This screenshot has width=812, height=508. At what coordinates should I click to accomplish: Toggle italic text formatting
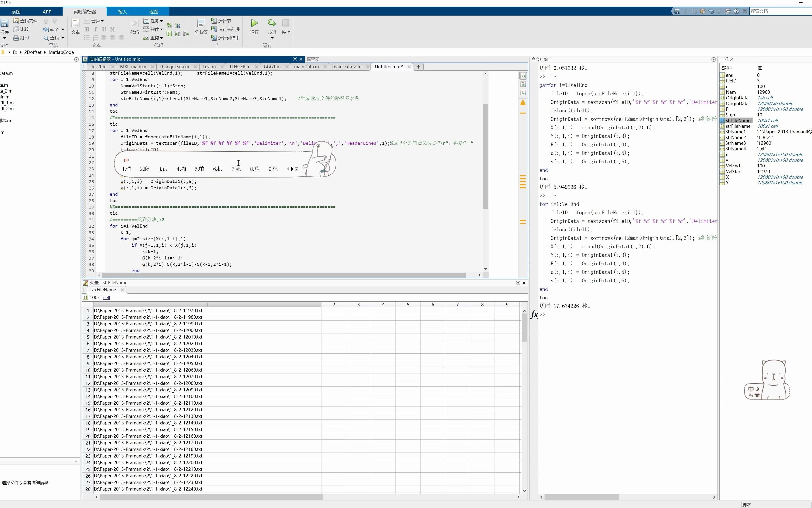(95, 30)
